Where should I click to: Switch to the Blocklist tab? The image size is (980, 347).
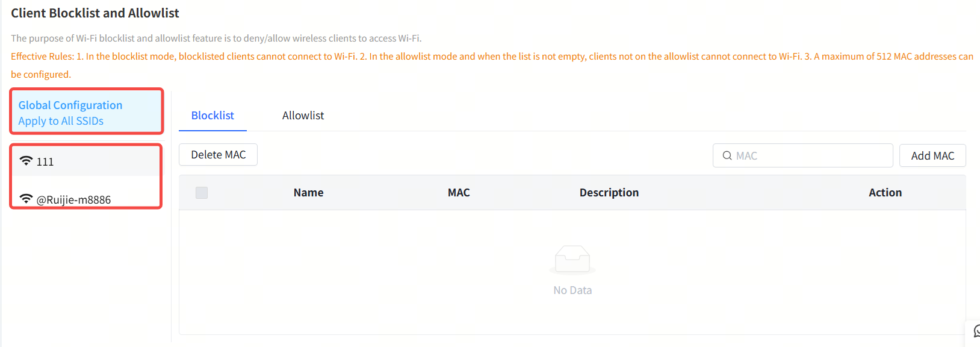[x=212, y=116]
